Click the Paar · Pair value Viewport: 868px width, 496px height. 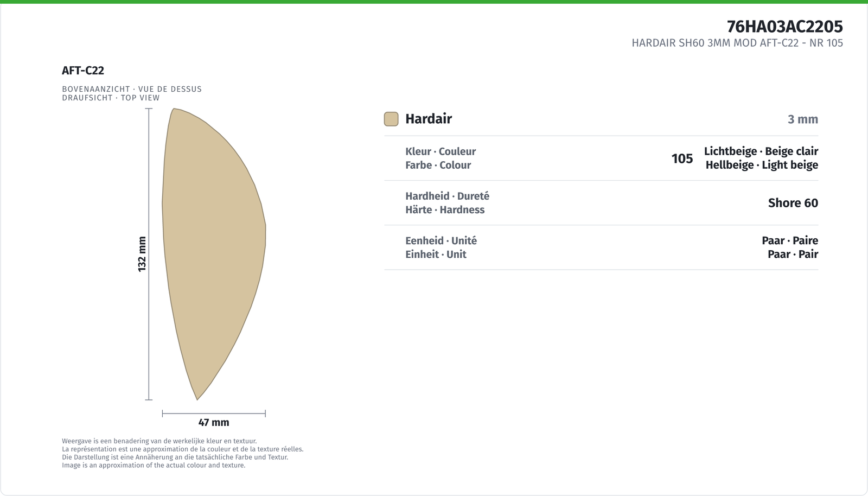click(793, 254)
